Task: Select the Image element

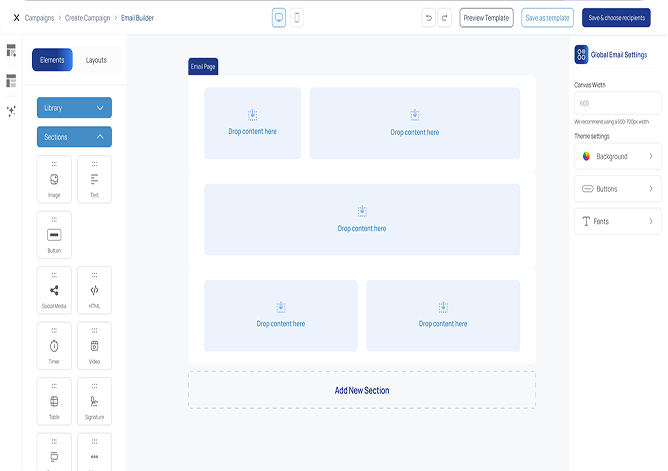Action: point(54,179)
